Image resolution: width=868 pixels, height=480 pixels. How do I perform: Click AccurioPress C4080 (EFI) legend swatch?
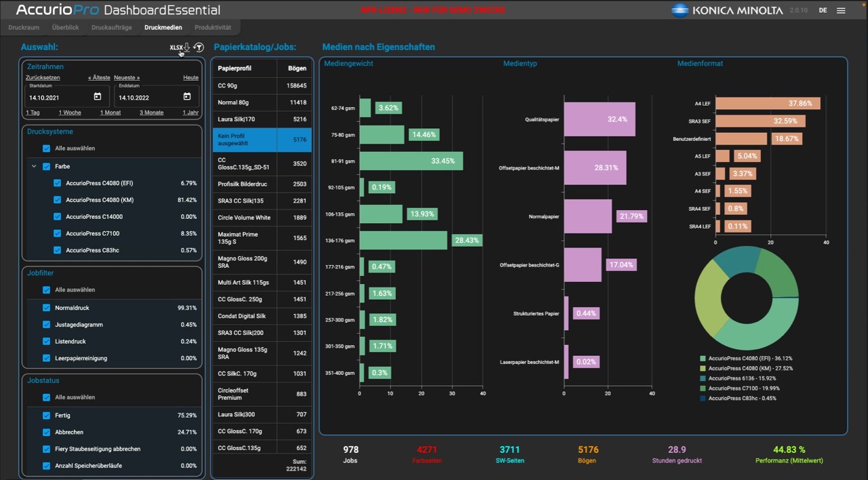pyautogui.click(x=703, y=359)
